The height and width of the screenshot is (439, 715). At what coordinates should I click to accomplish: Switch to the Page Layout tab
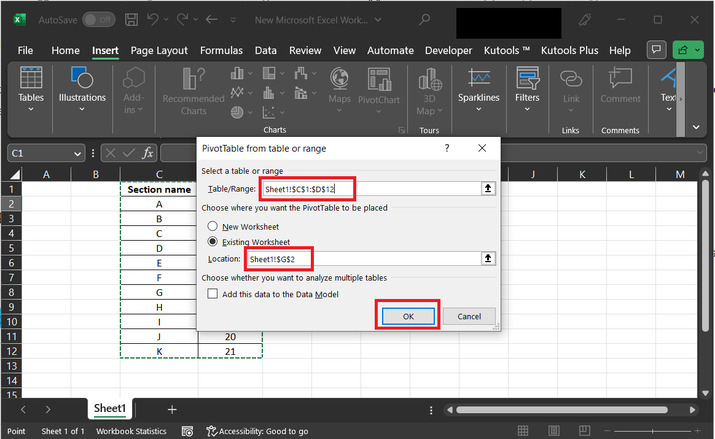pyautogui.click(x=159, y=50)
